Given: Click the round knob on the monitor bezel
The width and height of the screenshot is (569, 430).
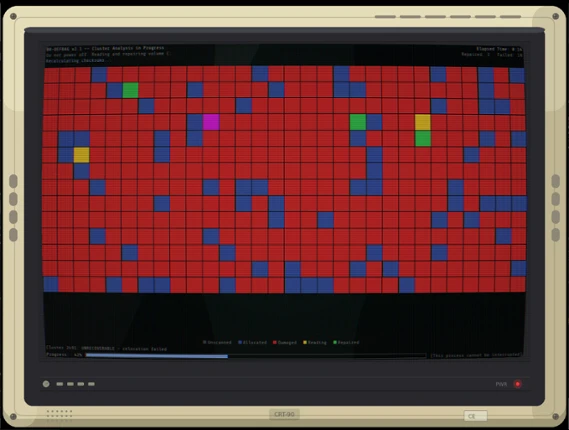Looking at the screenshot, I should click(46, 384).
